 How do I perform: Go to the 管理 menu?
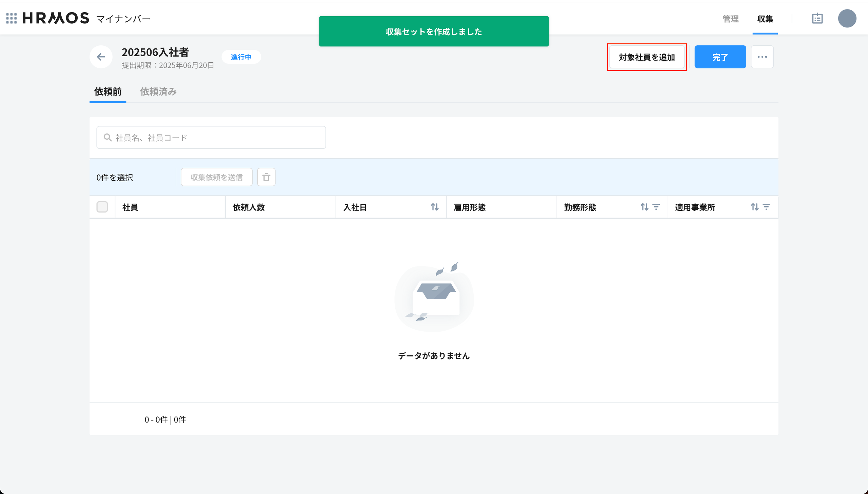coord(731,19)
